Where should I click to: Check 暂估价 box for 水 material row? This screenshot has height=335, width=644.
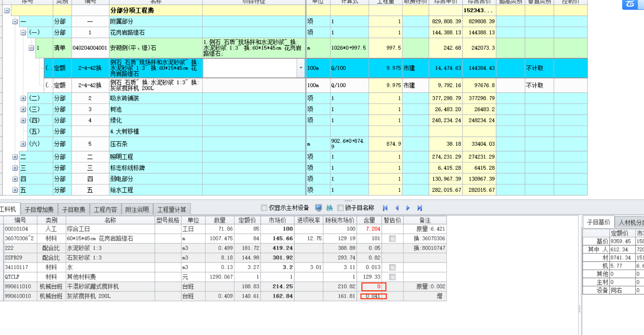click(392, 267)
